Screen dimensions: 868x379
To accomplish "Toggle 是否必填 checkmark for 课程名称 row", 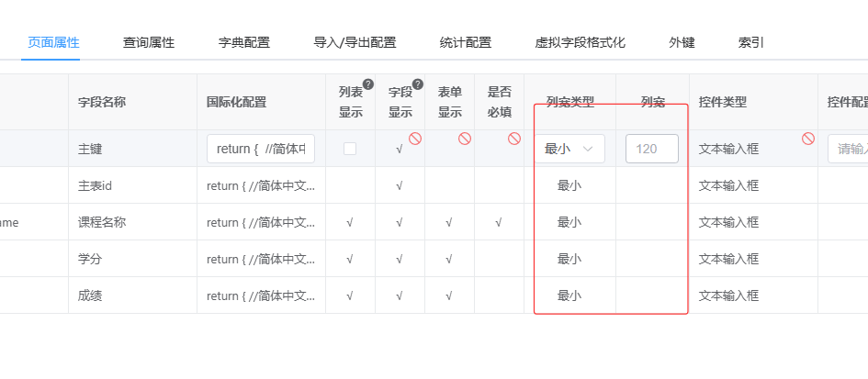I will click(499, 222).
